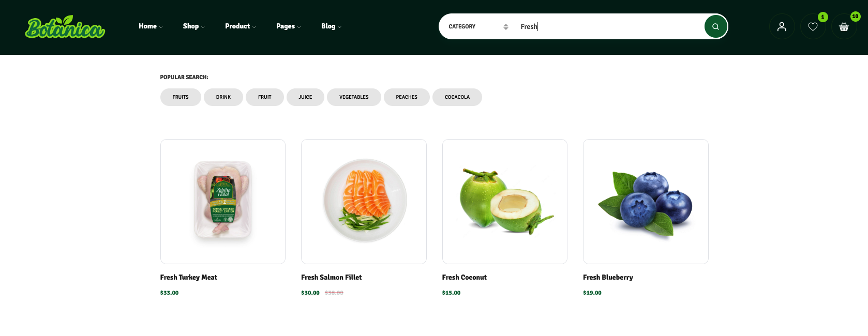Image resolution: width=868 pixels, height=336 pixels.
Task: View the Fresh Coconut product image
Action: click(x=505, y=202)
